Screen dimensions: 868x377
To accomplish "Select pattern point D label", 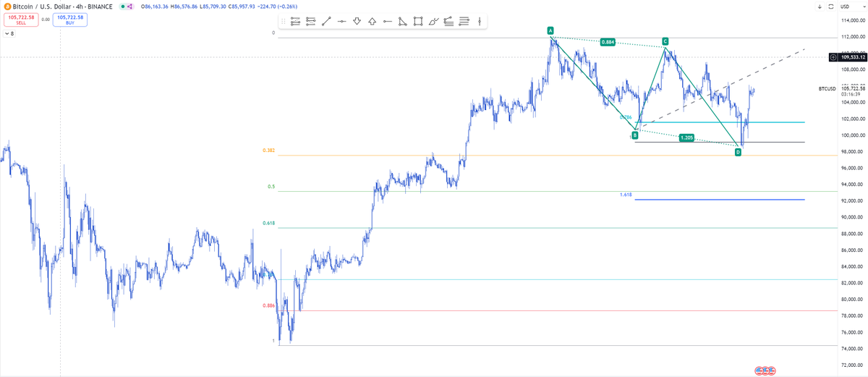I will (x=738, y=152).
